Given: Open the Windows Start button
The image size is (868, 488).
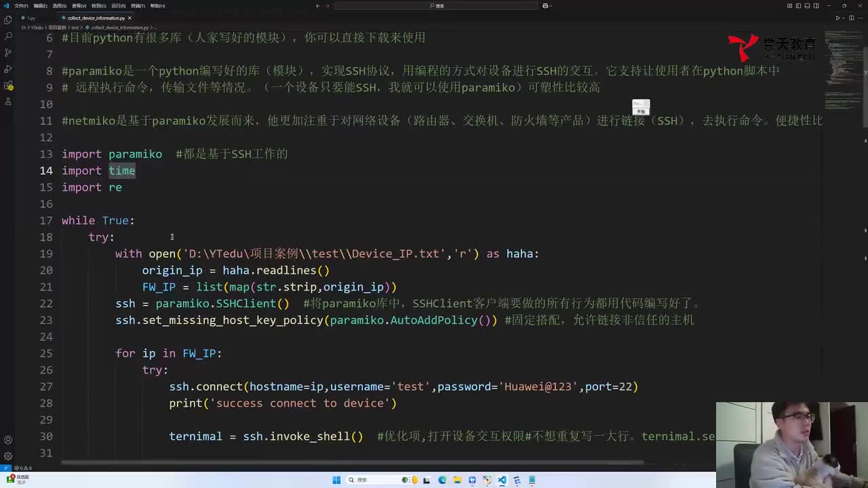Looking at the screenshot, I should point(336,480).
